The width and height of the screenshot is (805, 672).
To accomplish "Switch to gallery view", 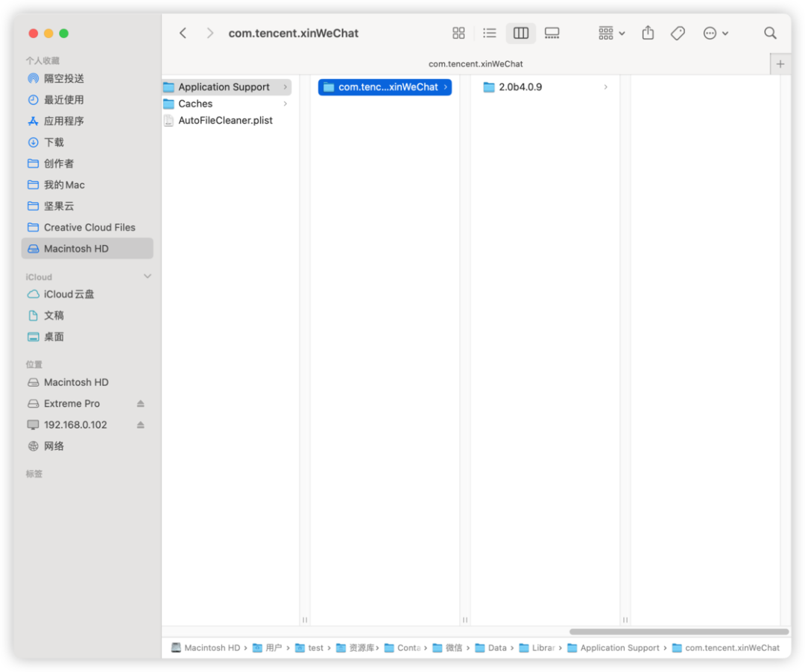I will (552, 34).
